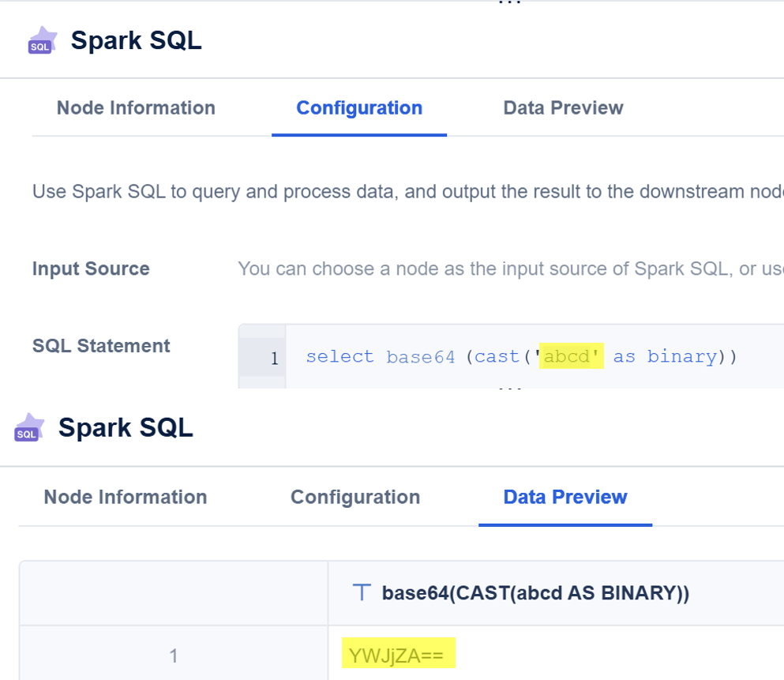Click the highlighted 'abcd' string in the query
The image size is (784, 680).
[571, 357]
